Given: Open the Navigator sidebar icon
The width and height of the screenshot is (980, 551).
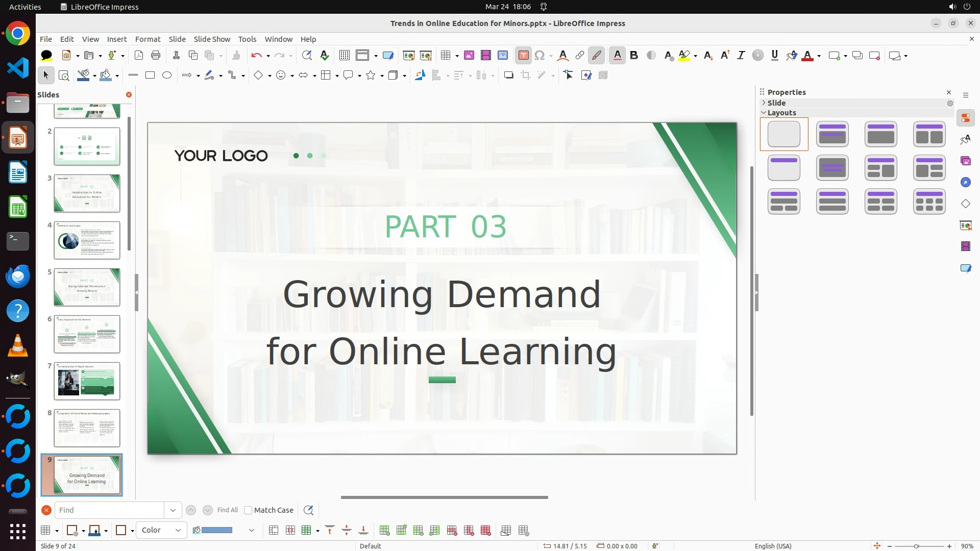Looking at the screenshot, I should (x=965, y=183).
